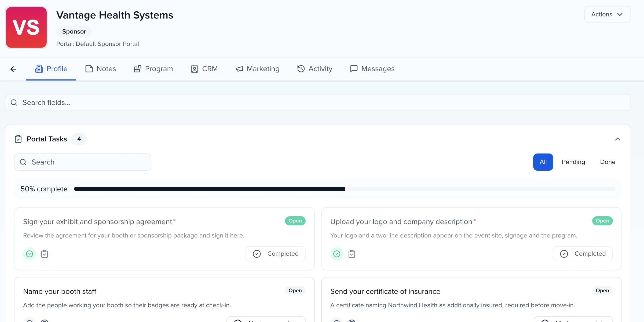Image resolution: width=644 pixels, height=322 pixels.
Task: Click Open badge on certificate of insurance task
Action: coord(602,291)
